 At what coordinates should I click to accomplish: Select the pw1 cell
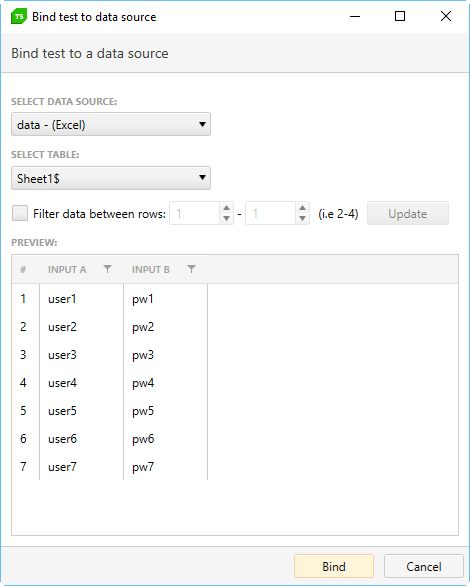click(x=166, y=299)
